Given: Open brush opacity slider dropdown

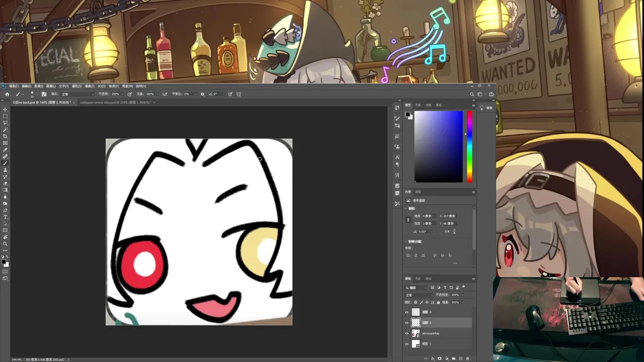Looking at the screenshot, I should 123,94.
